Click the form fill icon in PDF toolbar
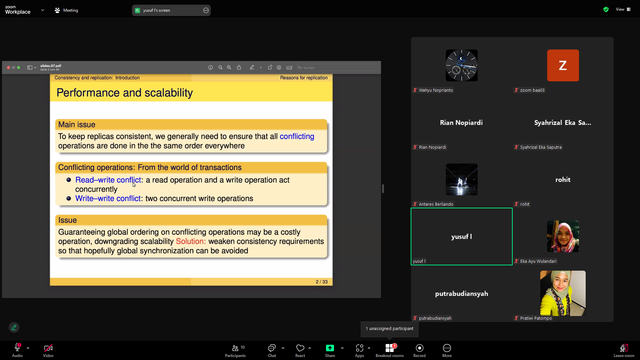The width and height of the screenshot is (640, 360). tap(289, 67)
